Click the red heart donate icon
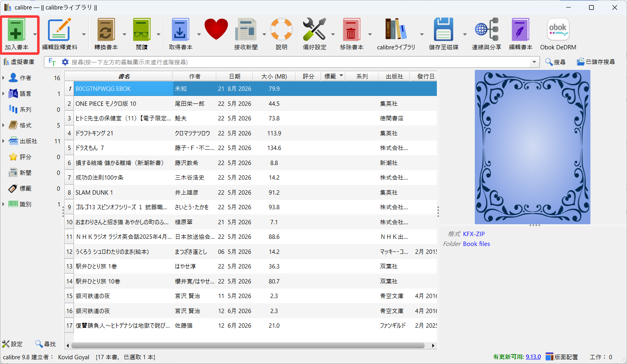 point(216,29)
